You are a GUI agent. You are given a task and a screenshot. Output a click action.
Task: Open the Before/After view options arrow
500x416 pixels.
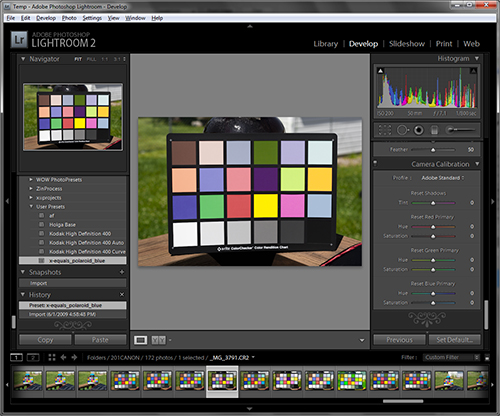pyautogui.click(x=170, y=340)
